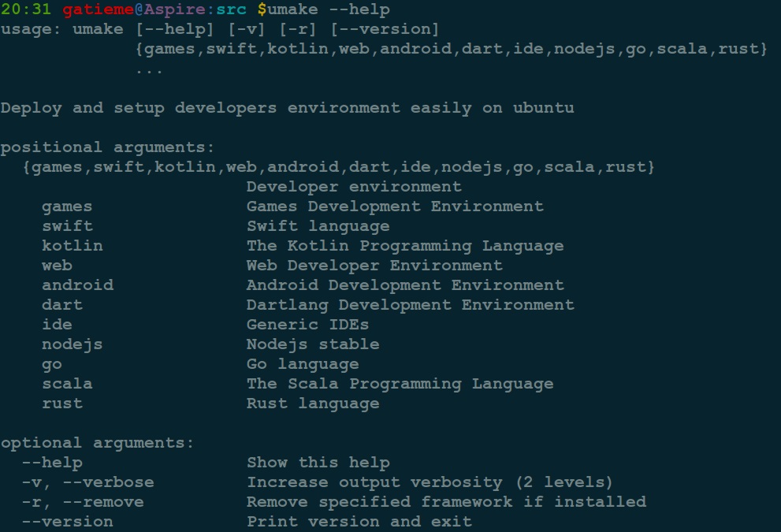Click the kotlin argument entry

coord(72,246)
